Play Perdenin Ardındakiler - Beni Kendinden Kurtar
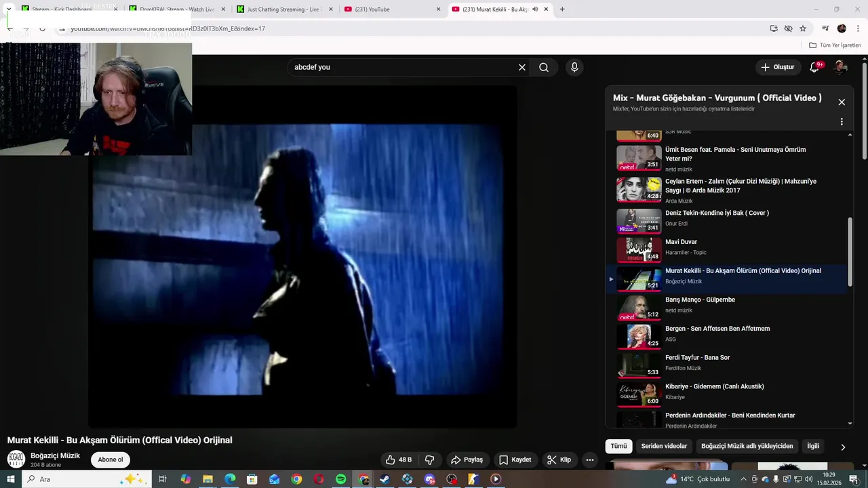 [726, 419]
